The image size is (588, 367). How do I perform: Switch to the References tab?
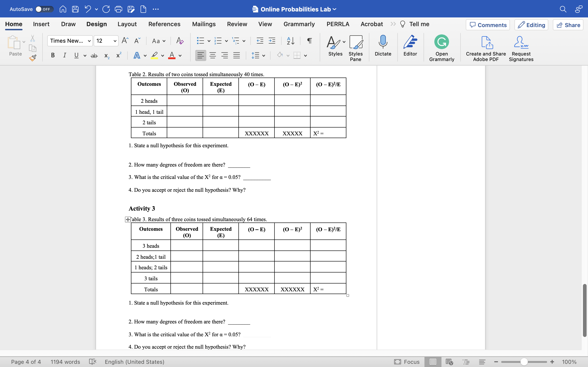point(164,24)
